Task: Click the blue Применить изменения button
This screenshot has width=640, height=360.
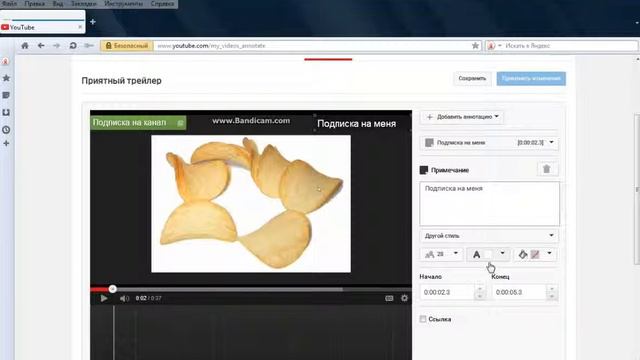Action: click(531, 78)
